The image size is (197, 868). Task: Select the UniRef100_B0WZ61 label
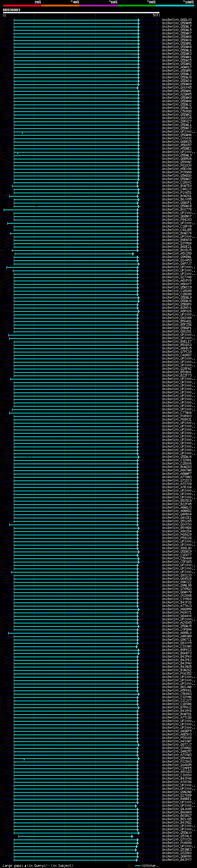[x=176, y=196]
